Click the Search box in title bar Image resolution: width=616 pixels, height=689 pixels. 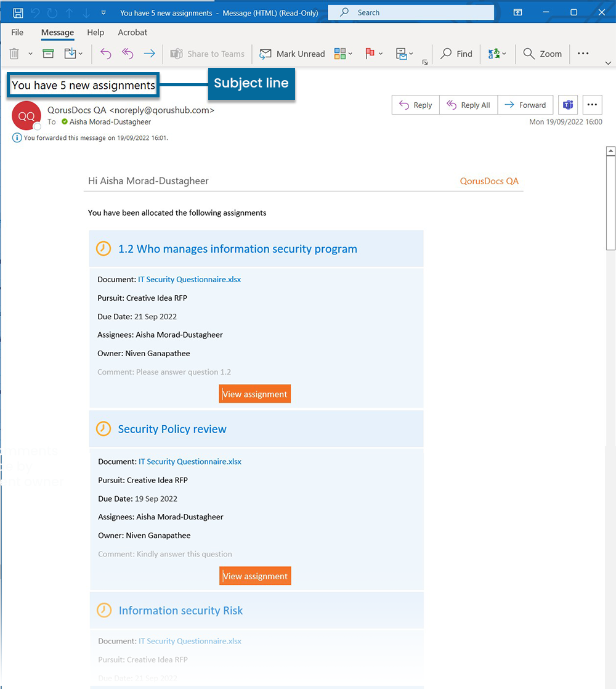[x=411, y=13]
